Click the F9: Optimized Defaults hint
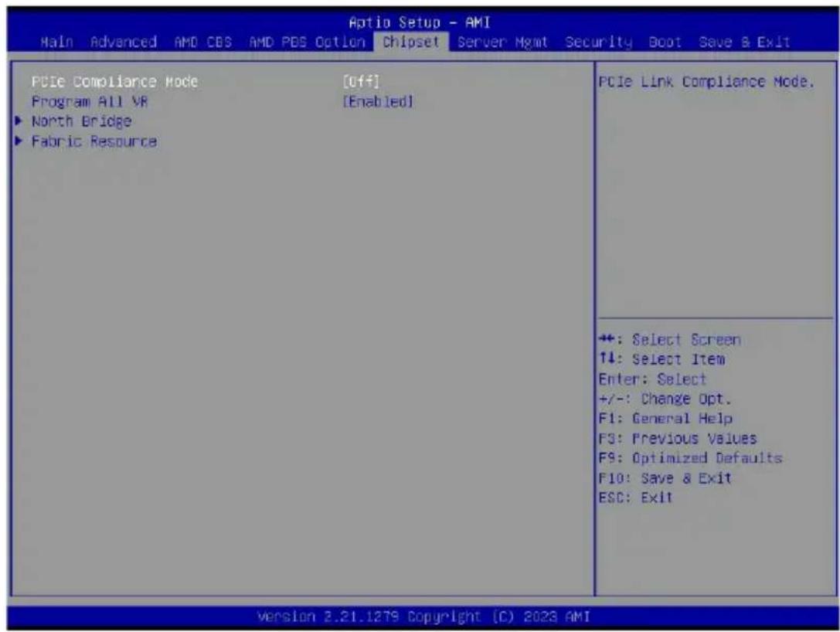 [690, 458]
